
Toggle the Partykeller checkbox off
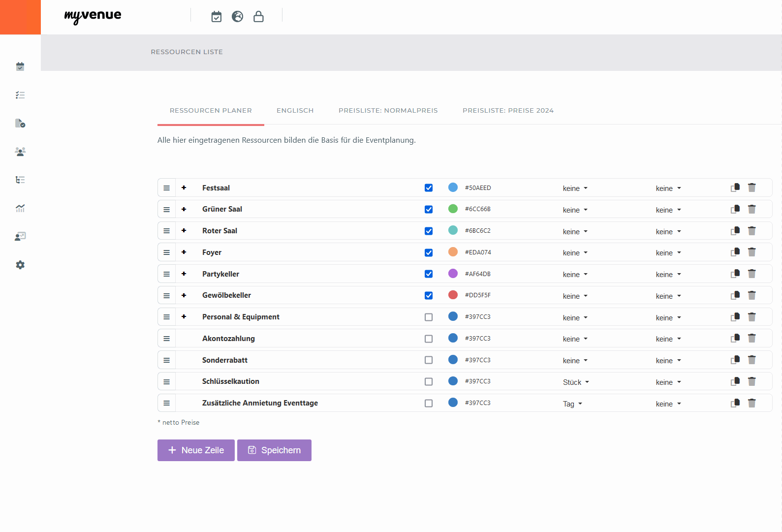pyautogui.click(x=429, y=274)
